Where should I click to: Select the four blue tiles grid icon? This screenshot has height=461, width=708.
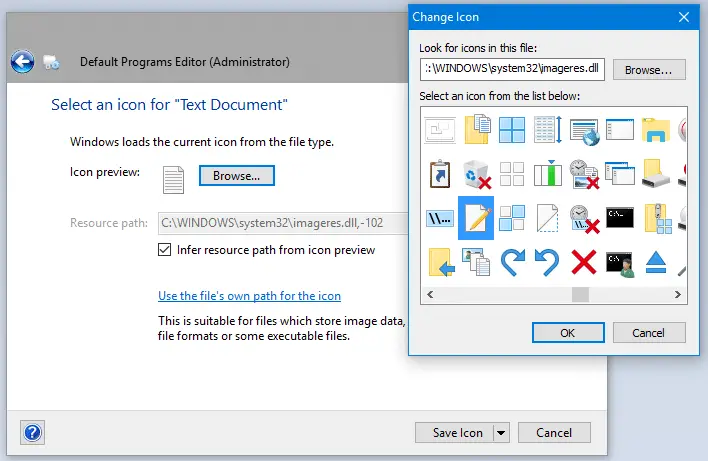coord(512,130)
